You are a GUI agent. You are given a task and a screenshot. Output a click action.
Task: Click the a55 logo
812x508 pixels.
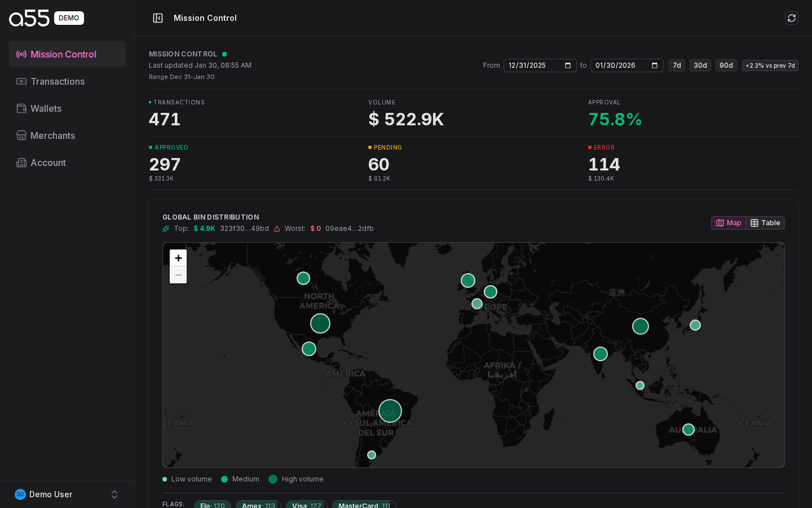29,18
